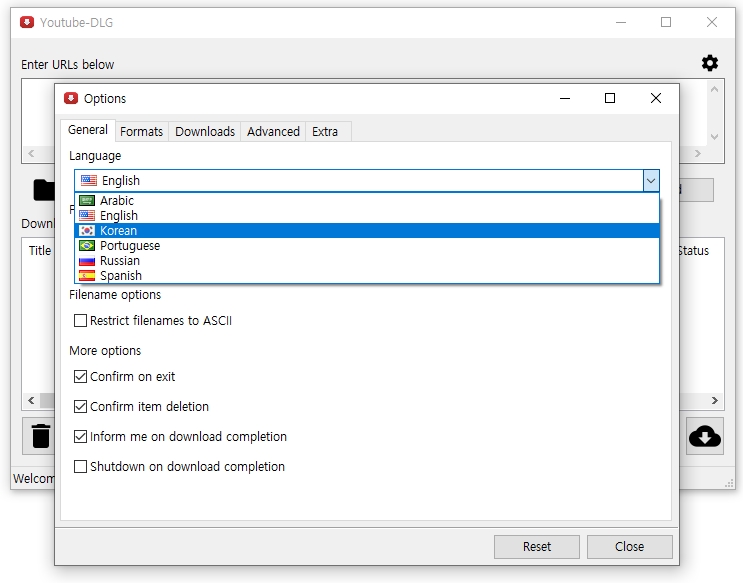Choose Korean from language list

click(x=367, y=231)
